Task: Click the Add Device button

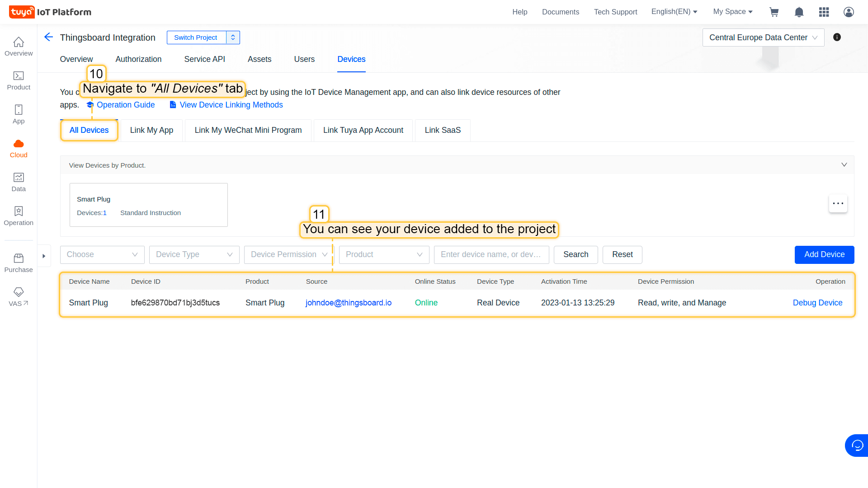Action: tap(824, 255)
